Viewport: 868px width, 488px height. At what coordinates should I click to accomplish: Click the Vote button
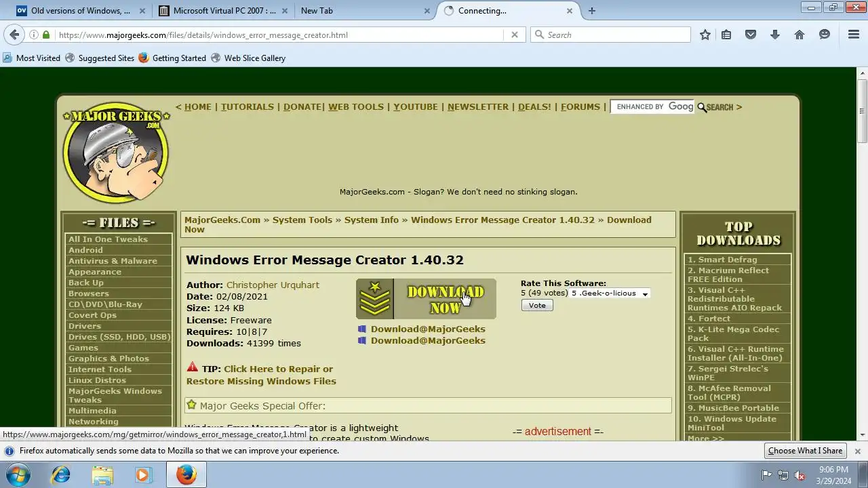537,306
